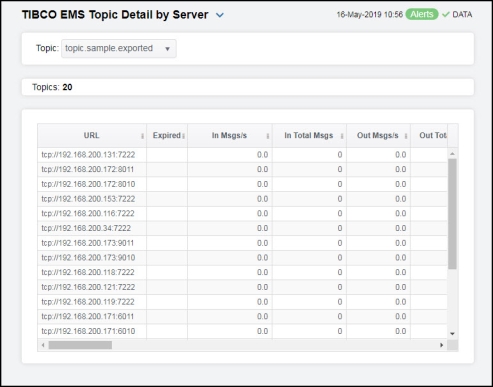Click the horizontal scroll left arrow
493x387 pixels.
[x=43, y=345]
